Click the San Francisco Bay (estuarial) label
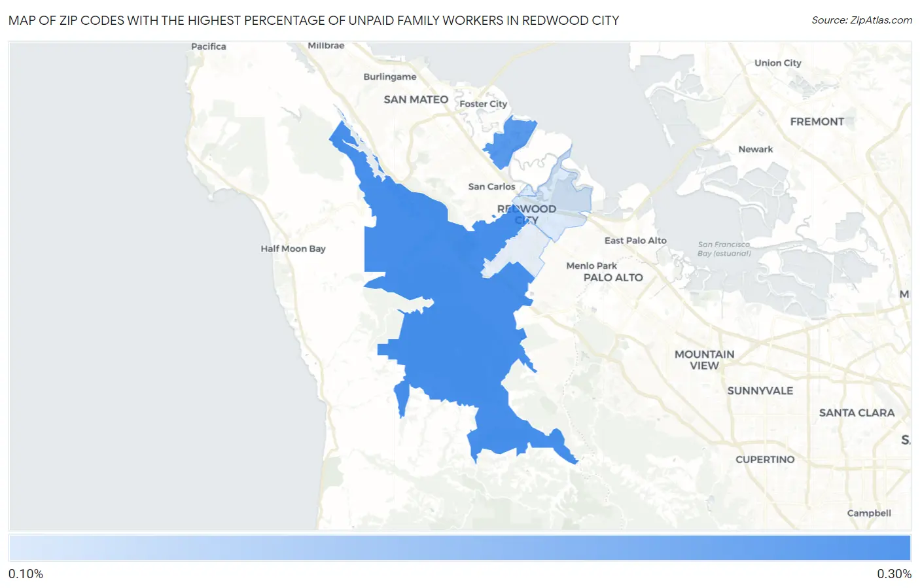920x588 pixels. 724,249
